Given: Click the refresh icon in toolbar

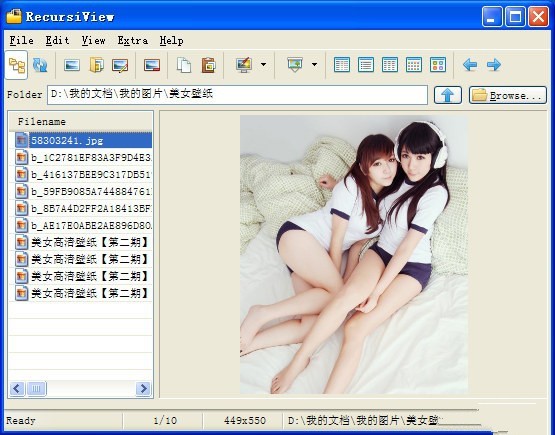Looking at the screenshot, I should (x=40, y=65).
